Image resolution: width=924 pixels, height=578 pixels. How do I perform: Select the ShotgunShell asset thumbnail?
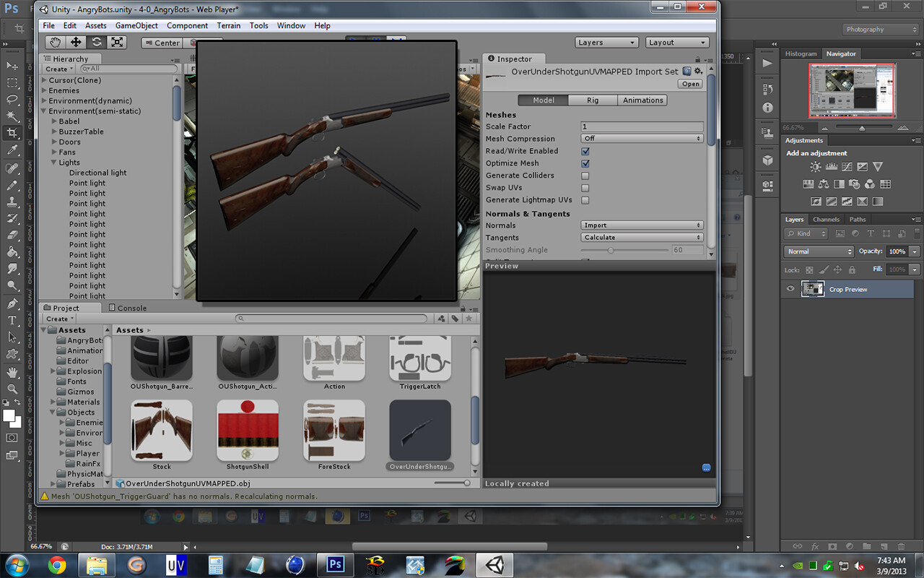pyautogui.click(x=248, y=430)
